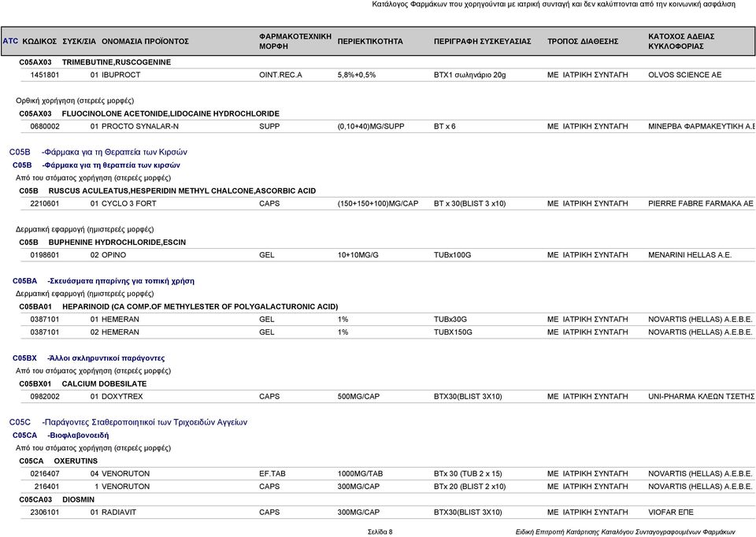Click the (0,10+40)MG/SUPP strength value
Image resolution: width=756 pixels, height=537 pixels.
371,126
